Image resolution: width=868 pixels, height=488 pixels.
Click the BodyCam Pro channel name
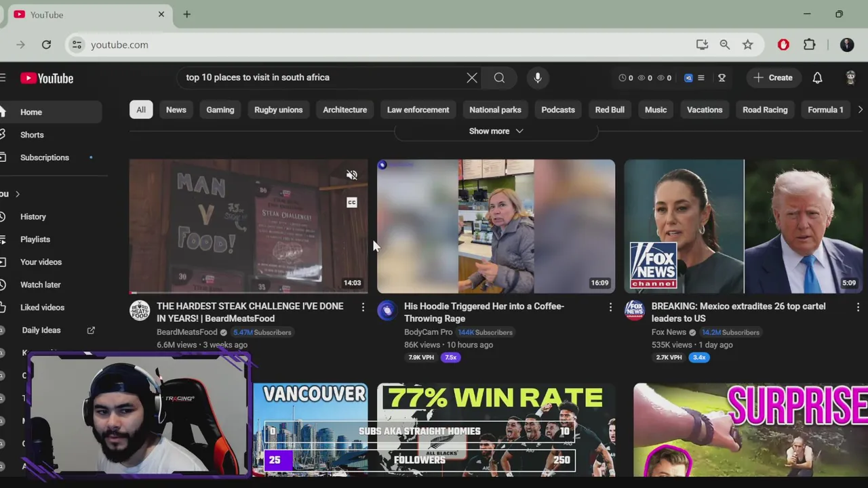[428, 332]
